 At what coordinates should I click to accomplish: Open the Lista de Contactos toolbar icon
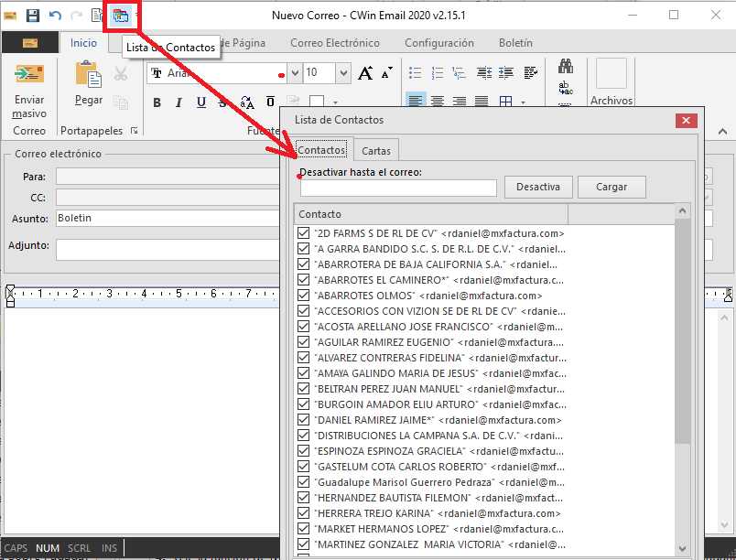tap(120, 16)
